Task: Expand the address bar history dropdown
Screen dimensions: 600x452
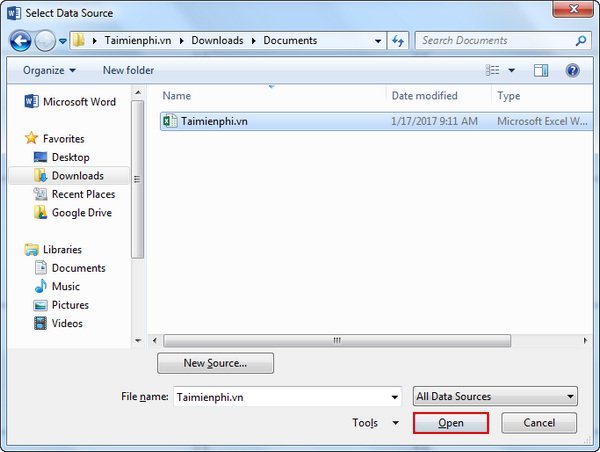Action: 378,41
